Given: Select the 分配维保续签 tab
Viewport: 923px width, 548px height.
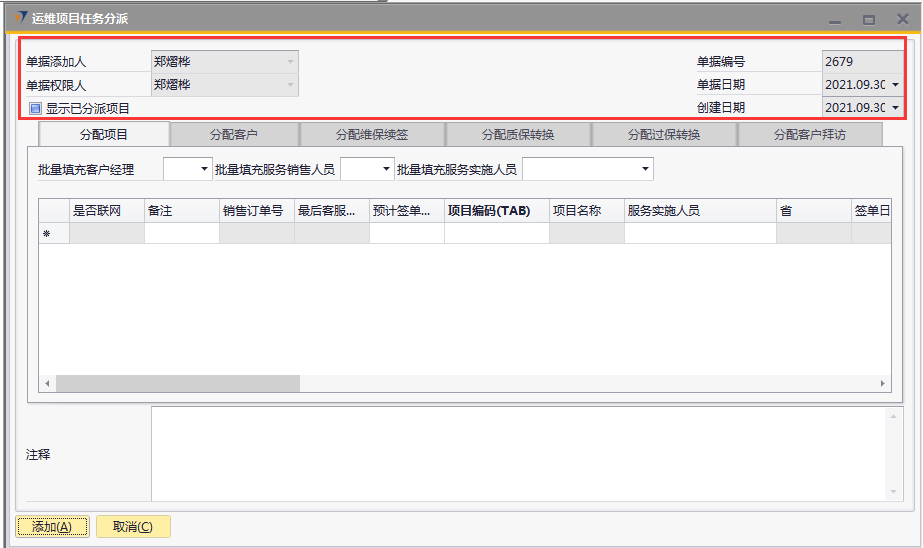Looking at the screenshot, I should click(371, 134).
